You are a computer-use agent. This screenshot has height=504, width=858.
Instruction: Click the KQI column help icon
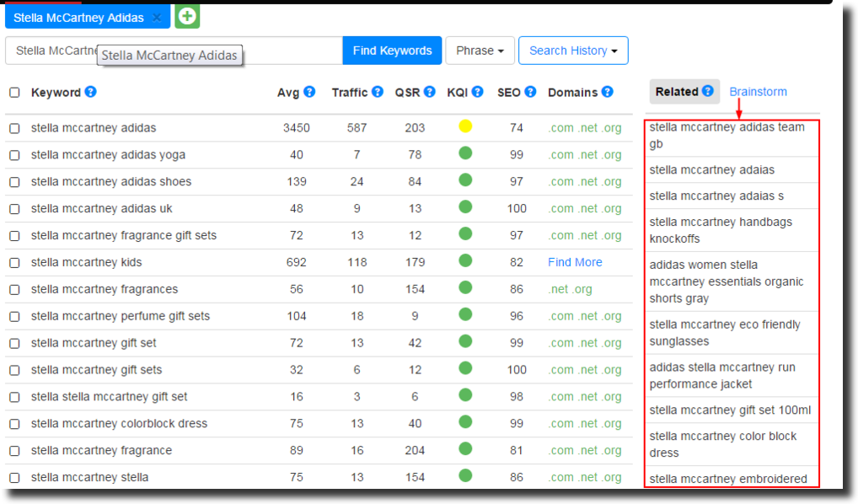pyautogui.click(x=478, y=92)
